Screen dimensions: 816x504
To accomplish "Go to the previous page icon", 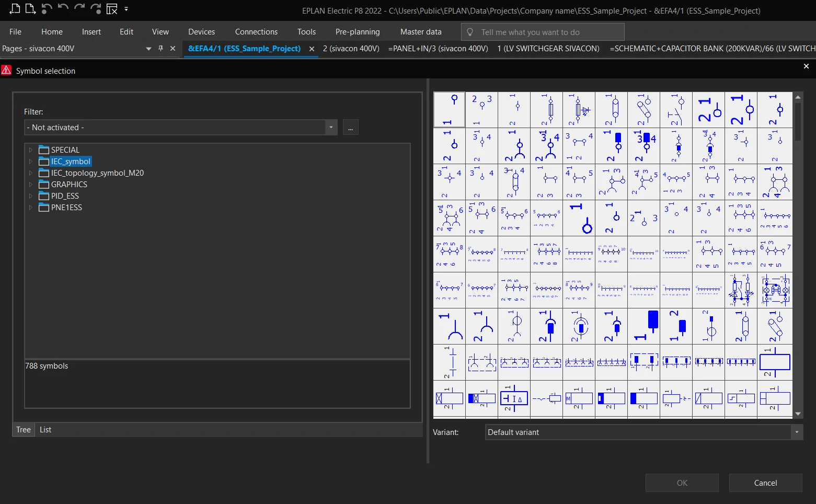I will [15, 8].
